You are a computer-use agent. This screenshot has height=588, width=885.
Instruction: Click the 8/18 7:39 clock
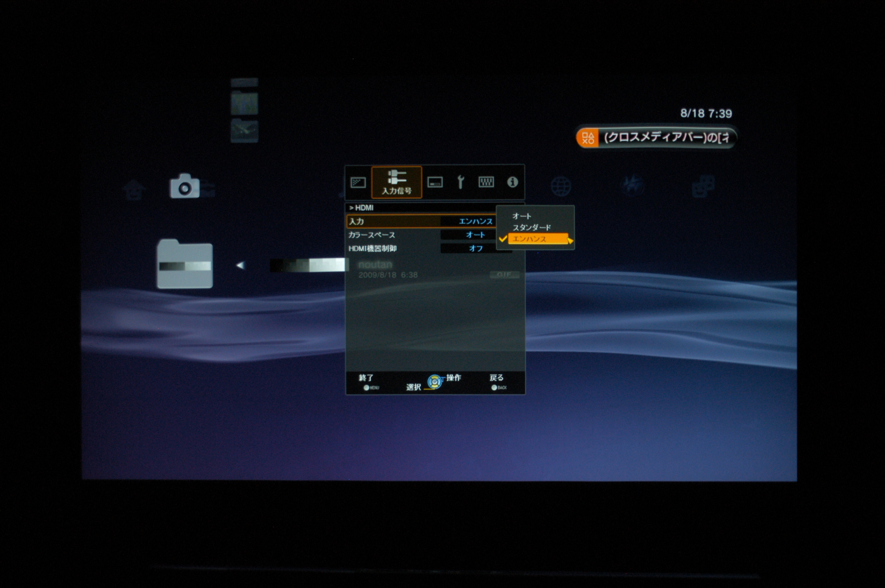point(706,114)
